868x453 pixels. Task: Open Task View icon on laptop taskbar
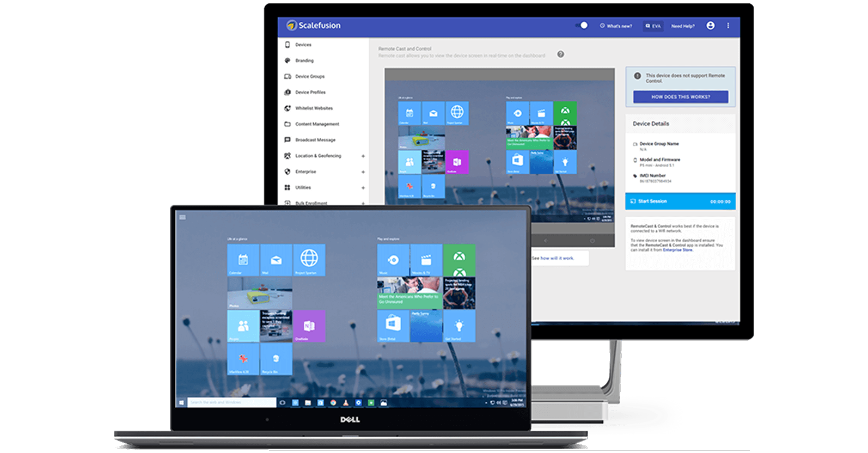pos(282,403)
